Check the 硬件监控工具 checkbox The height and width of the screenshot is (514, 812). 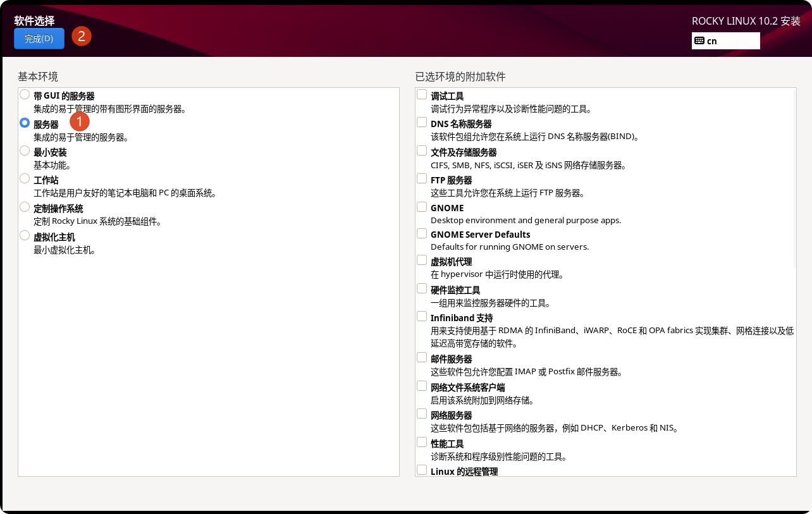point(422,288)
